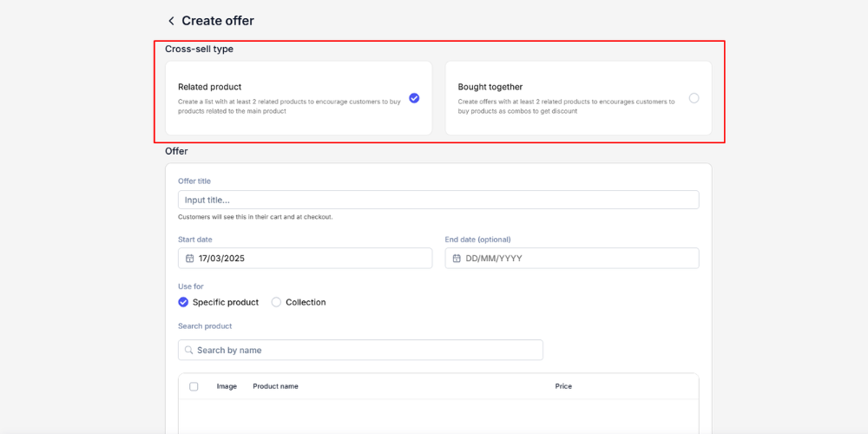The image size is (868, 434).
Task: Open the End date calendar icon
Action: [457, 258]
